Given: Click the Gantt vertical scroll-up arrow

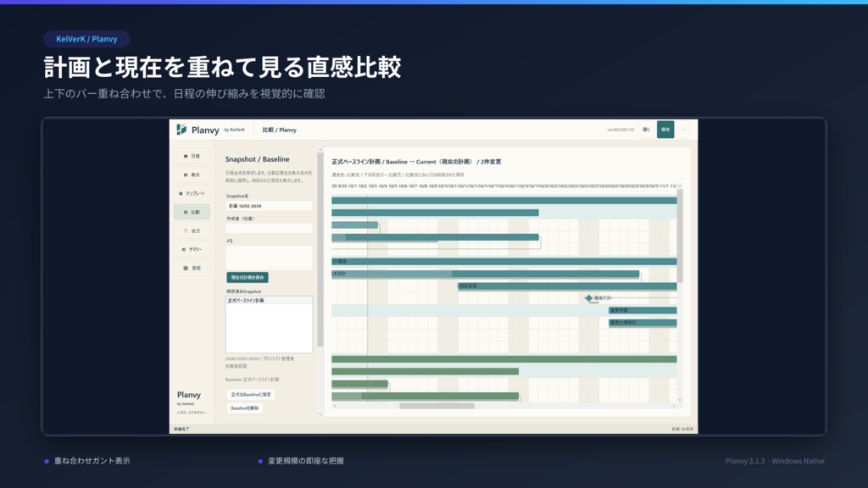Looking at the screenshot, I should pyautogui.click(x=680, y=186).
